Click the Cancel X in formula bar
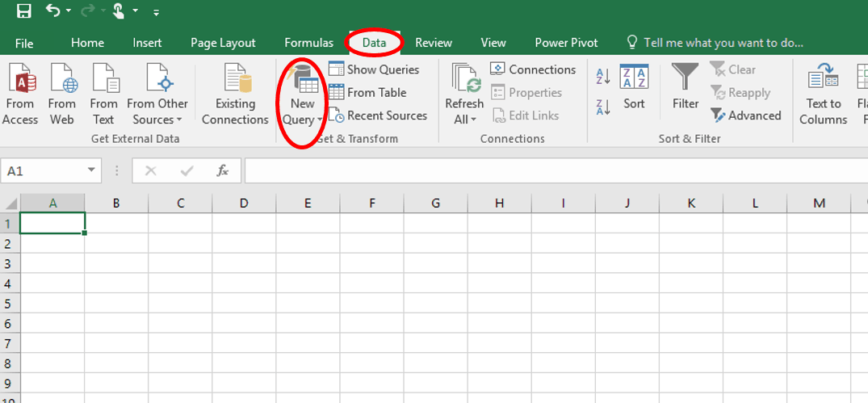This screenshot has height=403, width=868. coord(150,171)
